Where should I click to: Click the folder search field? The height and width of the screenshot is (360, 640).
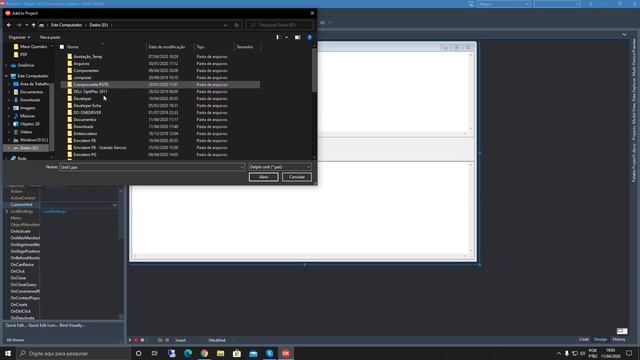click(x=279, y=25)
